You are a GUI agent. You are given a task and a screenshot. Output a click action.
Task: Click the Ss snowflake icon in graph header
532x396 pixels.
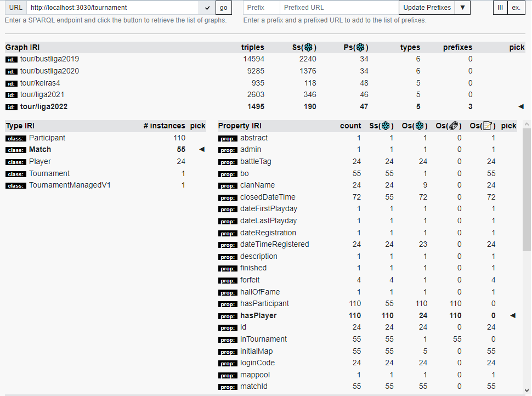coord(308,47)
